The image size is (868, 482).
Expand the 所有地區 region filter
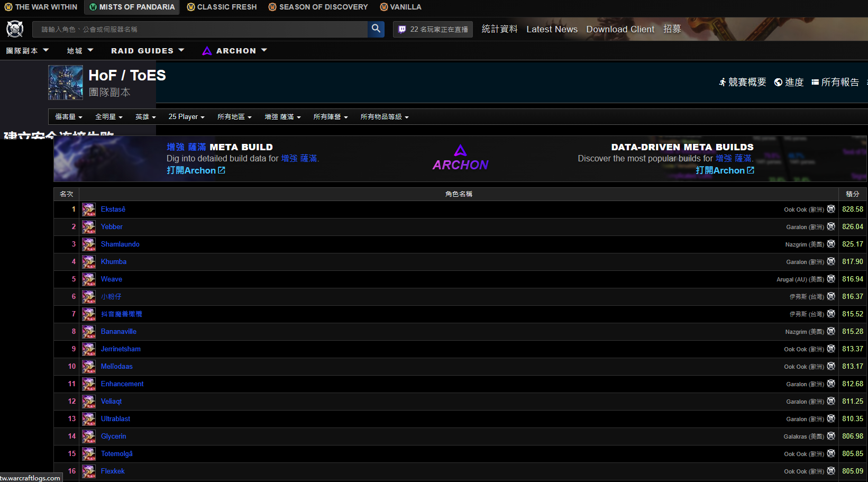click(x=234, y=117)
